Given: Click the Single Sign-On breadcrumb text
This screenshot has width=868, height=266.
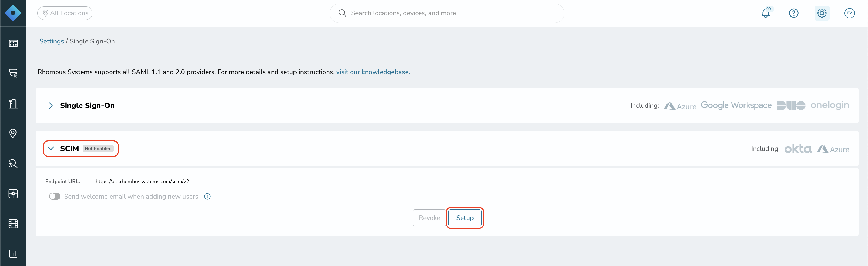Looking at the screenshot, I should pyautogui.click(x=92, y=41).
